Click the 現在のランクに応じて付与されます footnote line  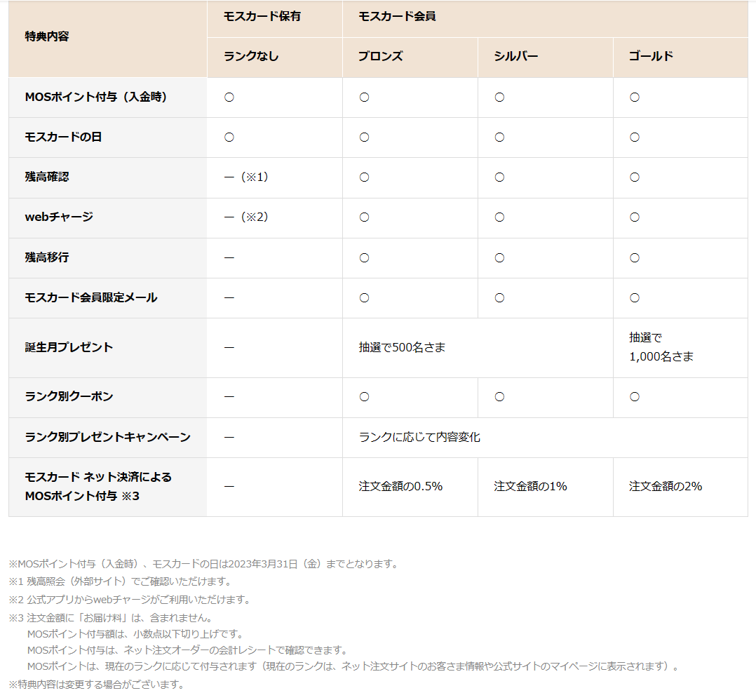pos(353,667)
